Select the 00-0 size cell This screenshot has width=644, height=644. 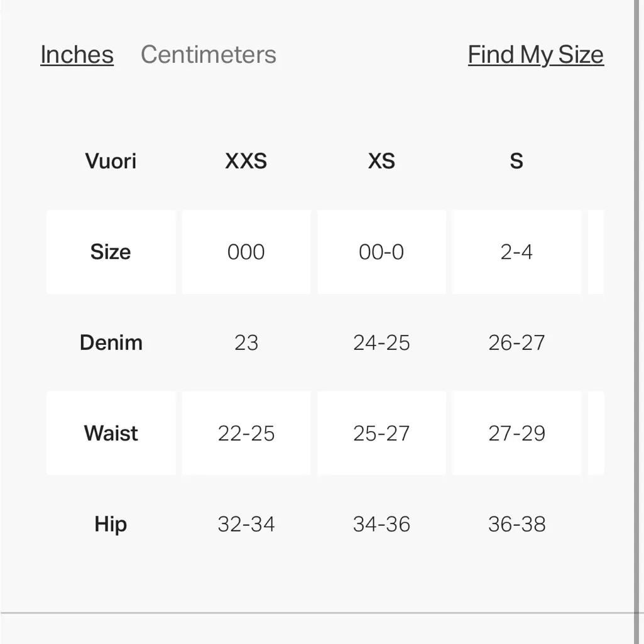[x=381, y=252]
